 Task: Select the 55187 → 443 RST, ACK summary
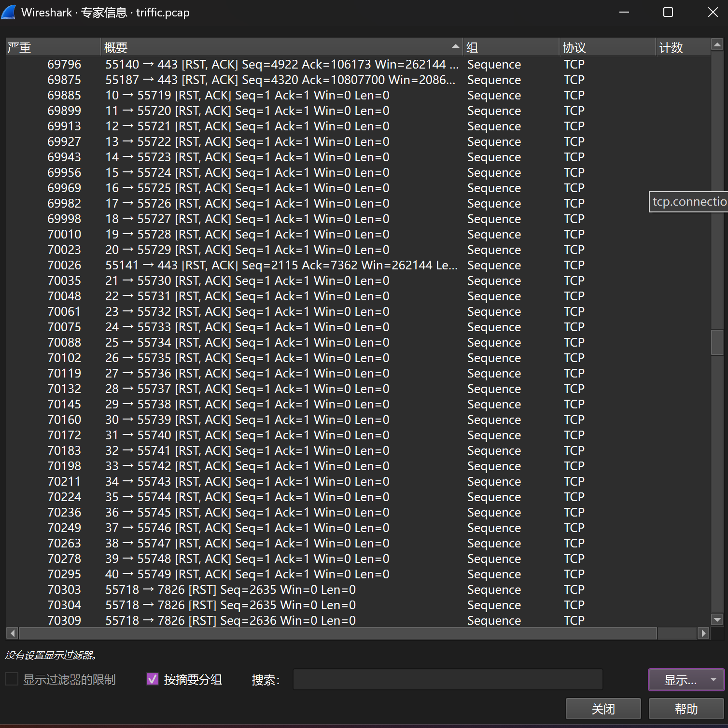click(280, 80)
